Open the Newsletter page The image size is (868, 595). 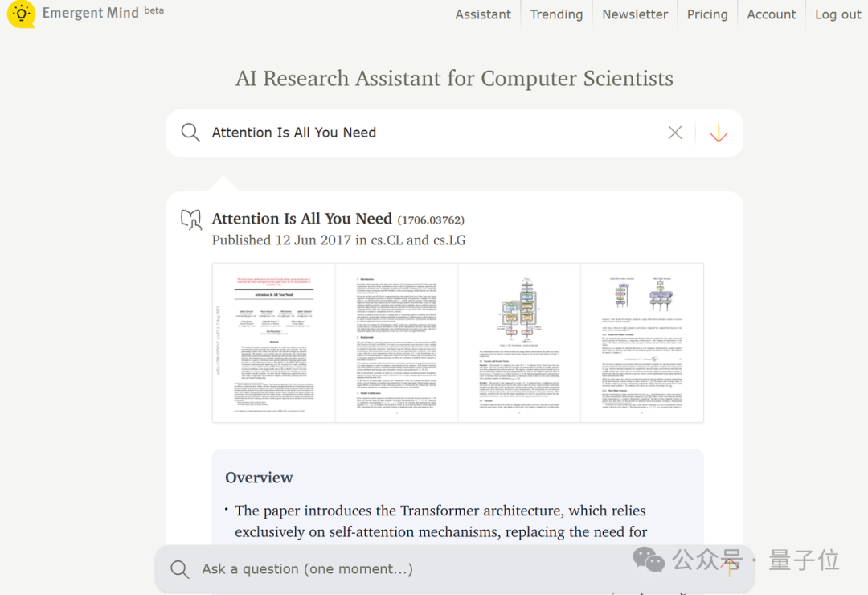point(635,14)
